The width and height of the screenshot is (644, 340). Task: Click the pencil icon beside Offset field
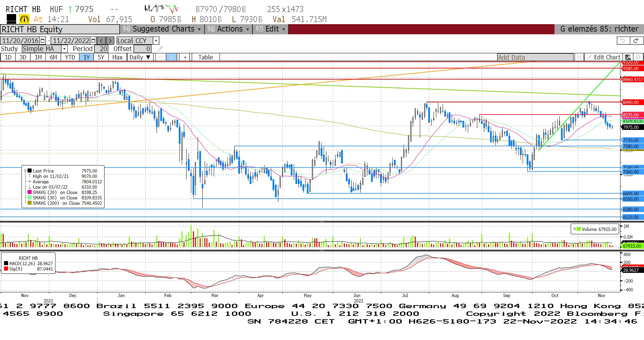tap(160, 49)
